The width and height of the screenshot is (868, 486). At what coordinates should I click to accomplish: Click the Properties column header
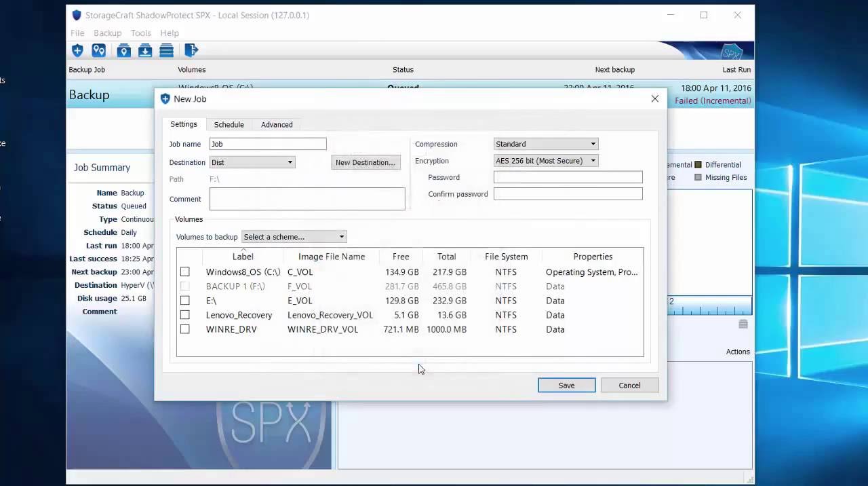[x=593, y=257]
